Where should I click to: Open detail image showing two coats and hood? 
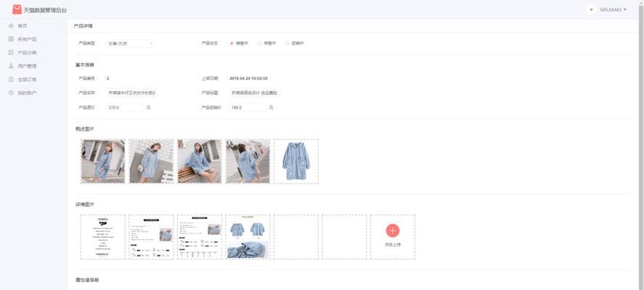click(x=247, y=237)
